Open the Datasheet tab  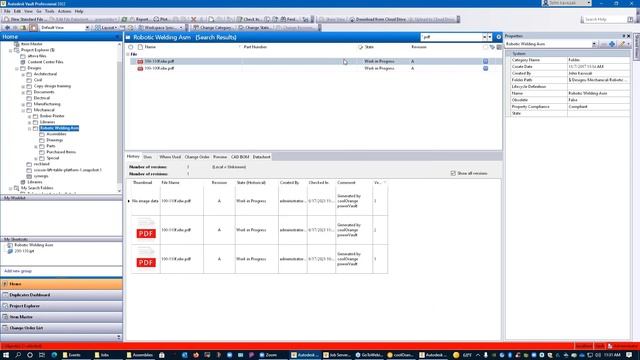click(261, 157)
